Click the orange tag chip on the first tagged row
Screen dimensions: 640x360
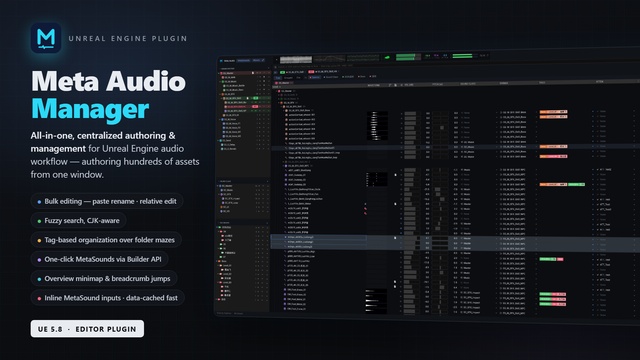553,111
